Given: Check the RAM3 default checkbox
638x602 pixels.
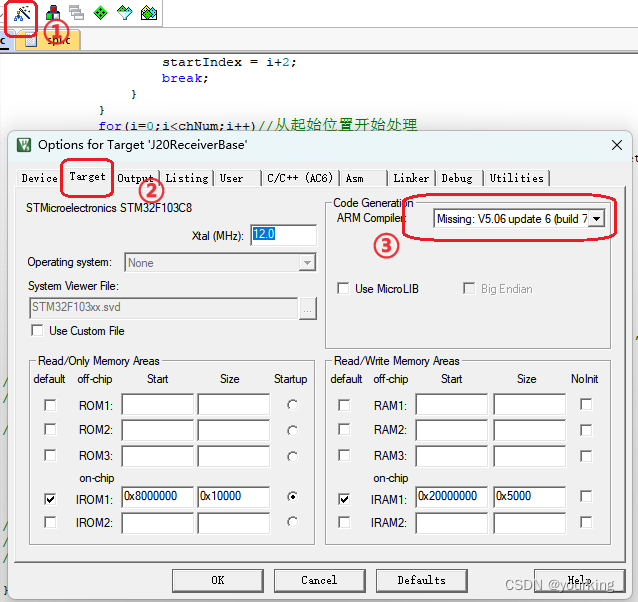Looking at the screenshot, I should click(x=344, y=455).
